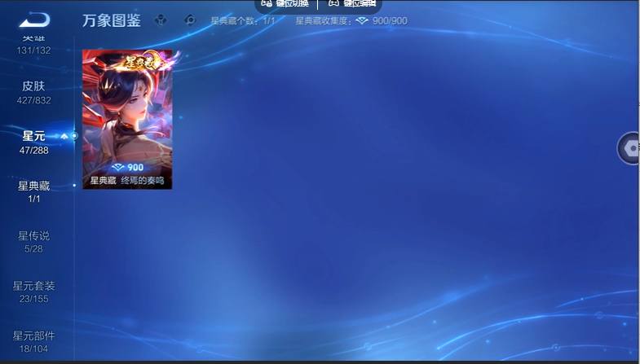Click the 键位编辑 gamepad button
Image resolution: width=640 pixels, height=364 pixels.
[x=352, y=4]
